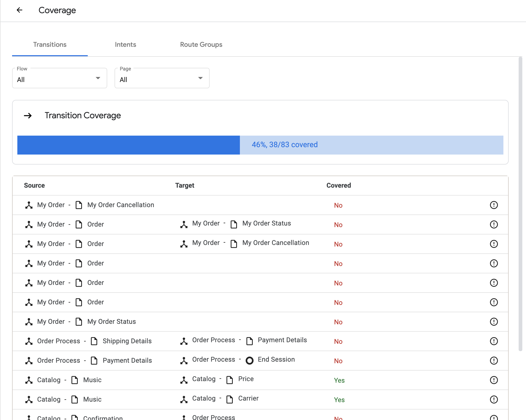The width and height of the screenshot is (526, 420).
Task: Click the info icon for My Order Cancellation row
Action: click(x=494, y=205)
